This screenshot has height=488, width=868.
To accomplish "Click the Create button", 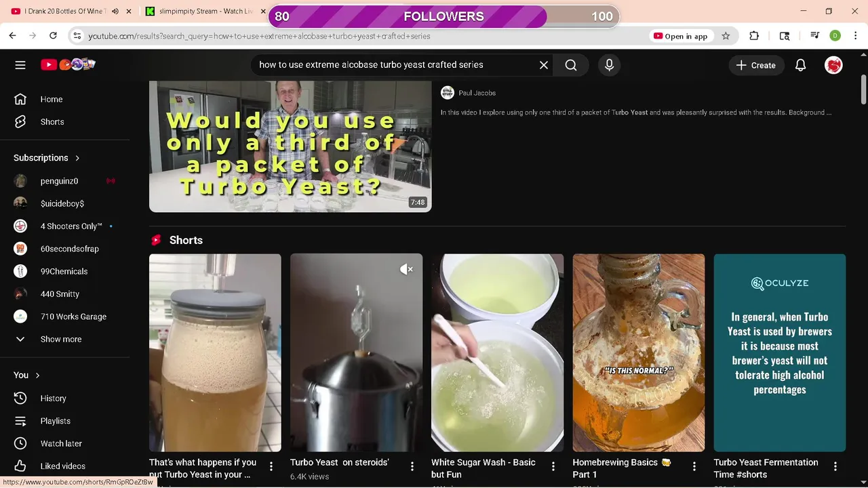I will 756,65.
